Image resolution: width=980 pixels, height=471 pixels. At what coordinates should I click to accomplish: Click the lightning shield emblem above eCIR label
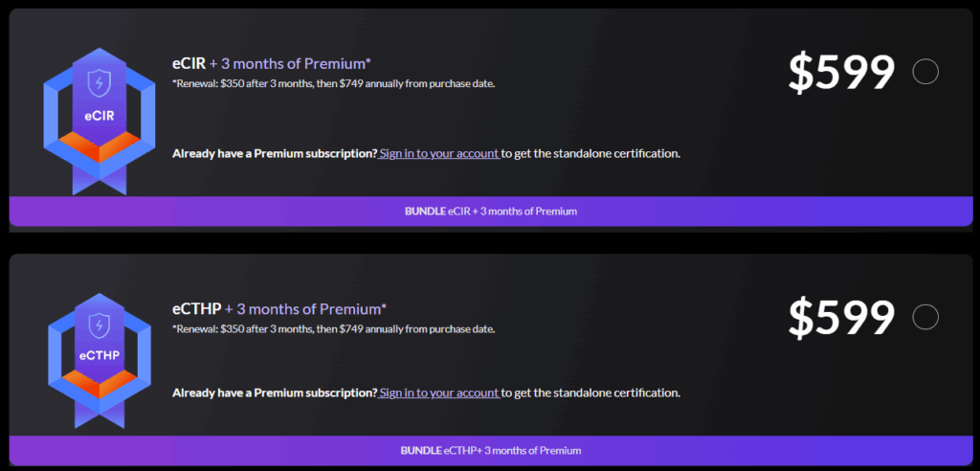pos(100,84)
